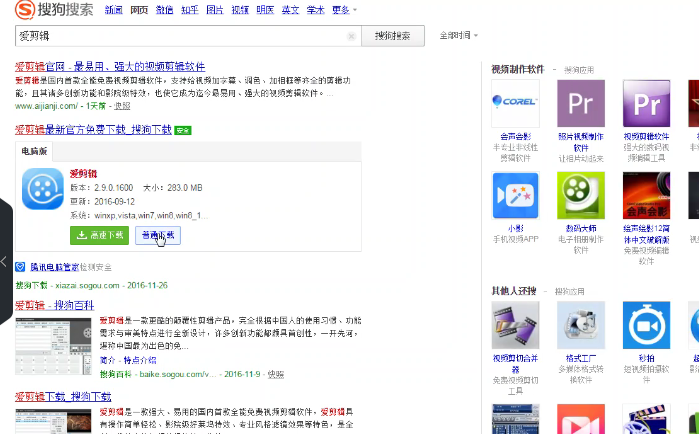The height and width of the screenshot is (434, 699).
Task: Switch to the 网页 tab
Action: (139, 10)
